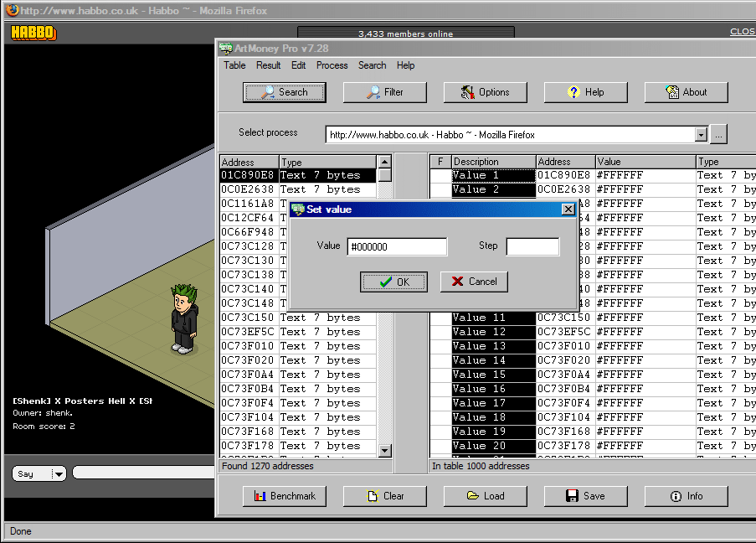Open the Say chat mode dropdown in Habbo
Image resolution: width=756 pixels, height=543 pixels.
pos(39,474)
